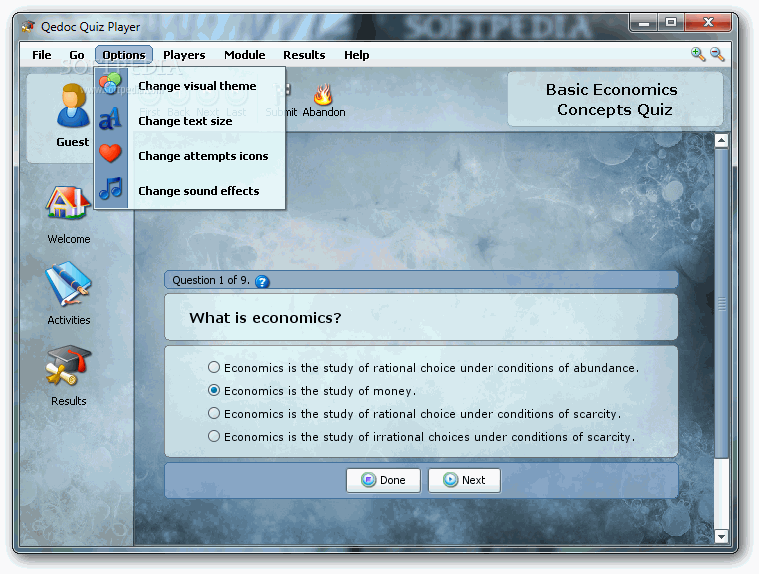
Task: Choose Change visual theme
Action: click(x=190, y=86)
